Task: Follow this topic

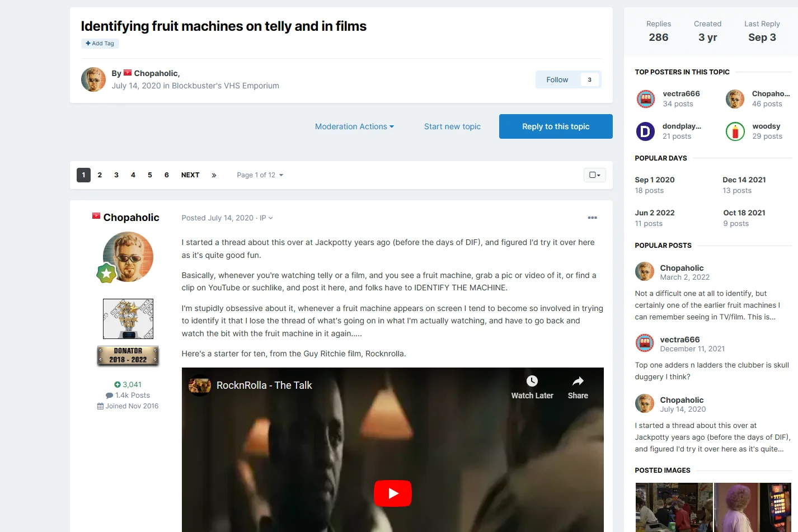Action: click(557, 79)
